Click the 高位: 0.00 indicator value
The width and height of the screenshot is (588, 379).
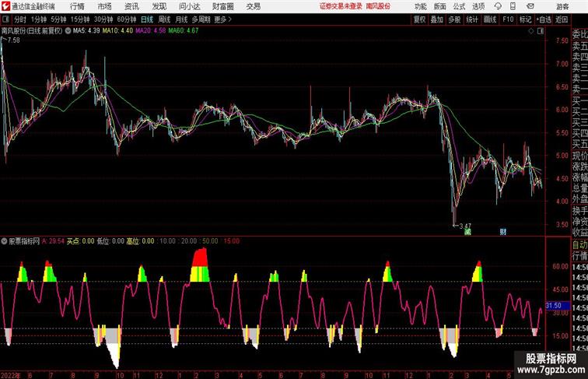tap(140, 241)
